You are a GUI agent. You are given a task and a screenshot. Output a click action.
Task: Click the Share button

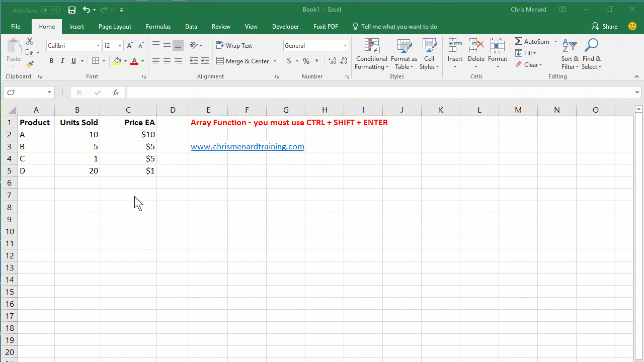click(604, 26)
